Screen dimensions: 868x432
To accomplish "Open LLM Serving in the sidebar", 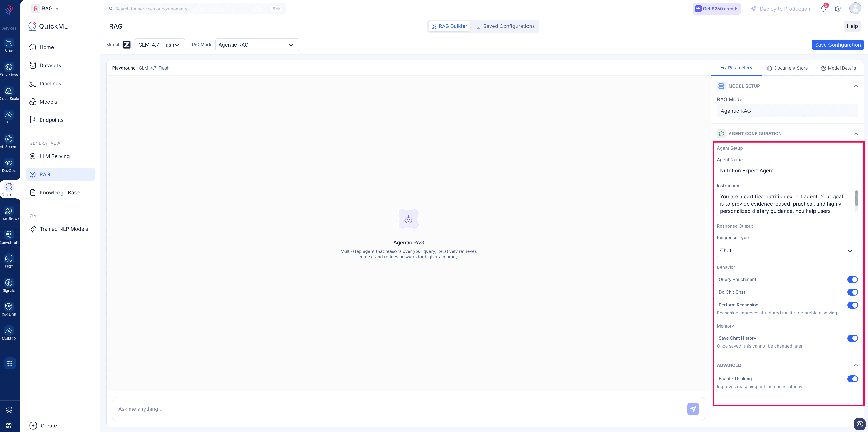I will coord(60,156).
